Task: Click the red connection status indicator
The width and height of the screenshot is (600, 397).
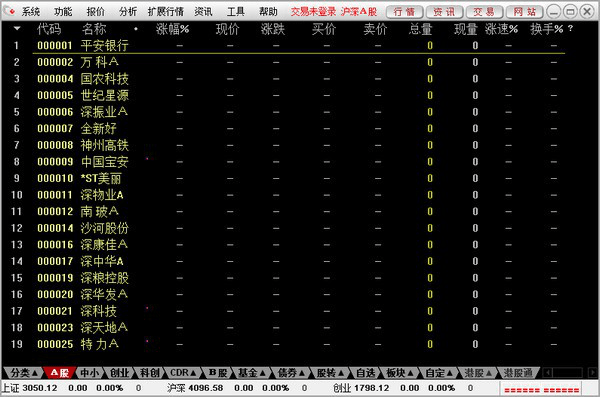Action: click(541, 390)
